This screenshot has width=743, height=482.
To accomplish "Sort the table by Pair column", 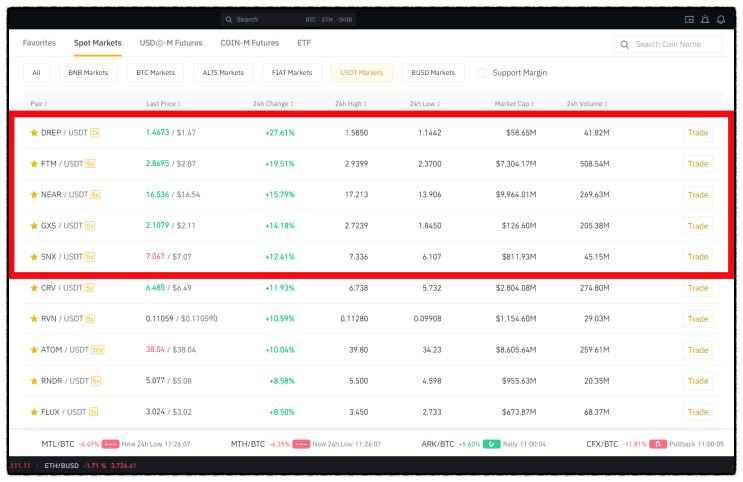I will 39,104.
